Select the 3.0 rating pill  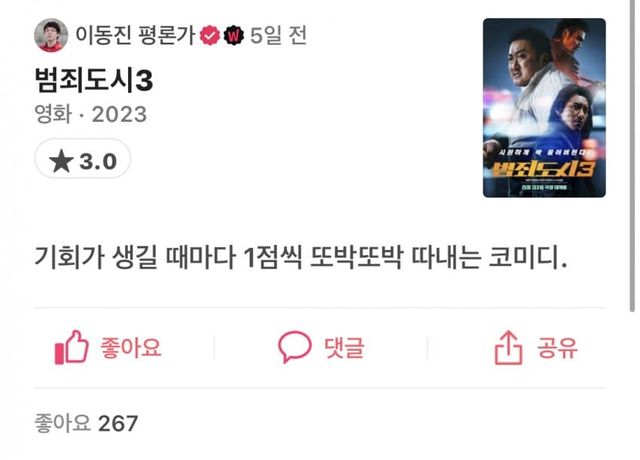pos(83,159)
